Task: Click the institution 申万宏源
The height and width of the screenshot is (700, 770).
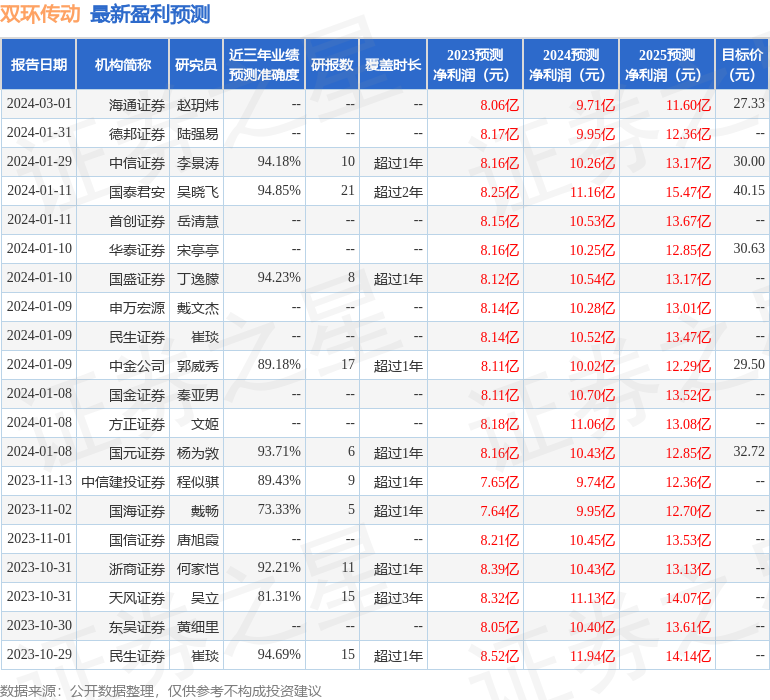Action: [137, 308]
